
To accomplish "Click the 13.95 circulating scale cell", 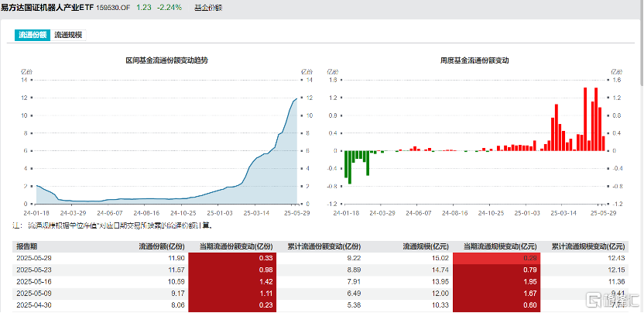I will (x=440, y=282).
